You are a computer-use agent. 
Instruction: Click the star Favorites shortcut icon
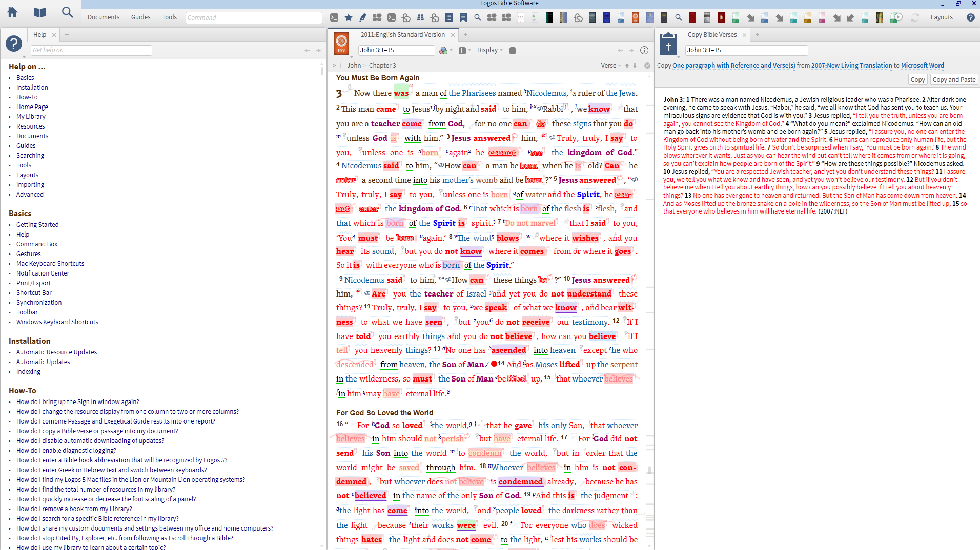point(349,18)
